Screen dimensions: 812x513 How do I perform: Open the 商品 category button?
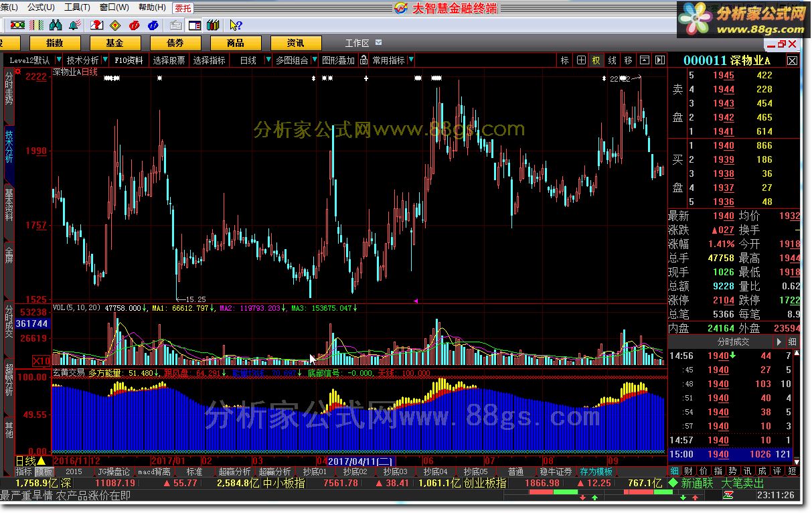[x=236, y=43]
